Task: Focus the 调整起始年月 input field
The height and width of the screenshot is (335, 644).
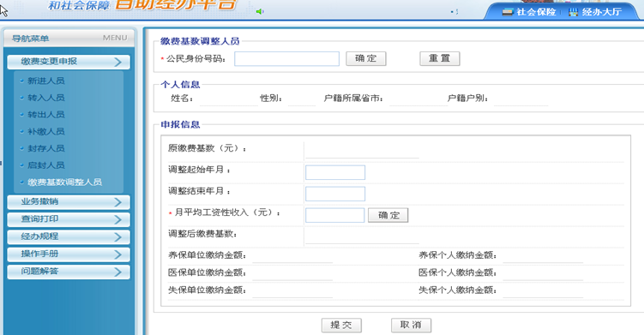Action: (335, 172)
